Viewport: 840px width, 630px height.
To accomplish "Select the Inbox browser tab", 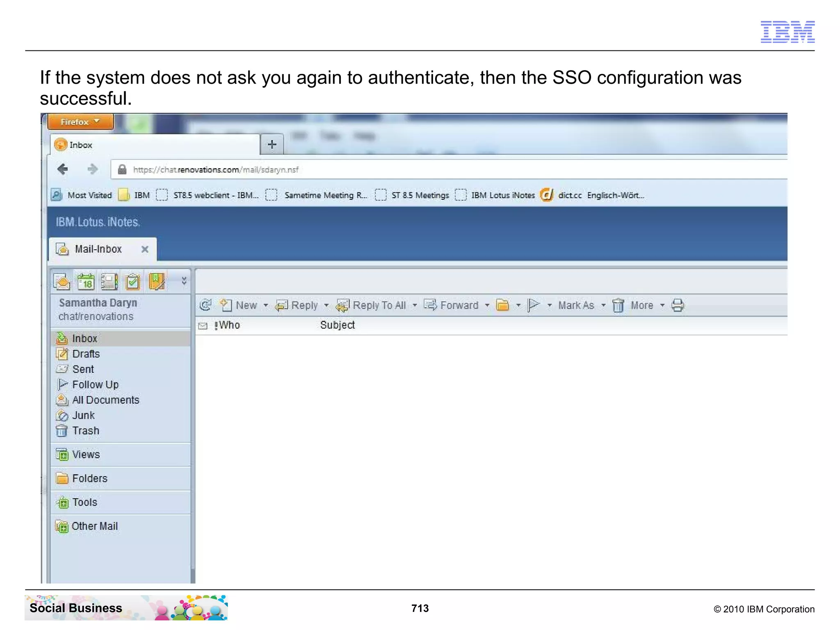I will coord(155,145).
